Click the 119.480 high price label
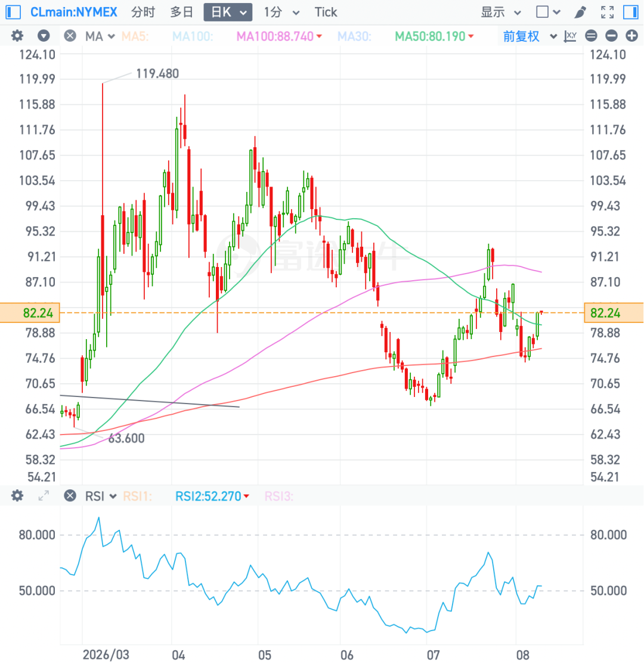This screenshot has width=644, height=664. click(x=157, y=74)
